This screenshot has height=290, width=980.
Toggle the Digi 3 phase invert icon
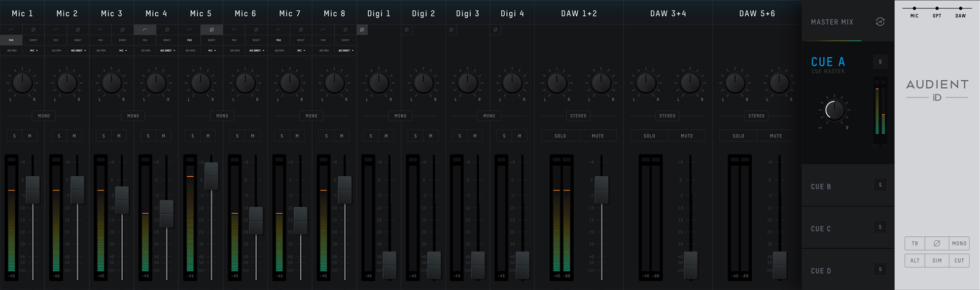(x=451, y=30)
